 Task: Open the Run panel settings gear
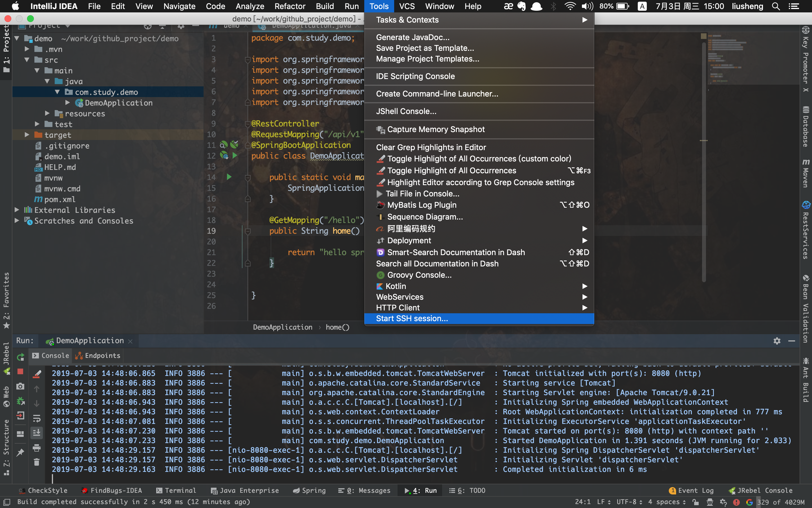tap(777, 341)
